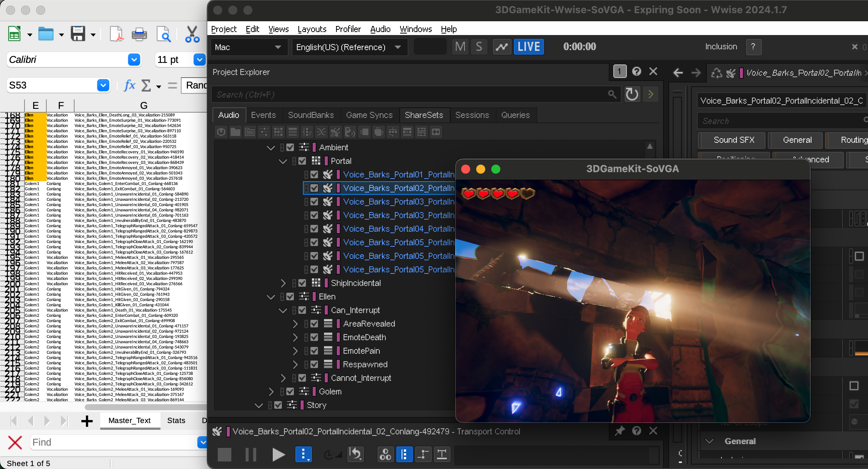The height and width of the screenshot is (469, 868).
Task: Click the LIVE button
Action: [x=529, y=47]
